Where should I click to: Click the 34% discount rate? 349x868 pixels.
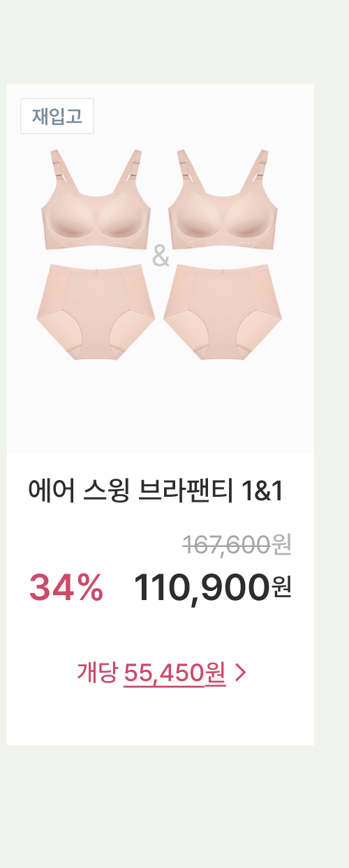(66, 587)
